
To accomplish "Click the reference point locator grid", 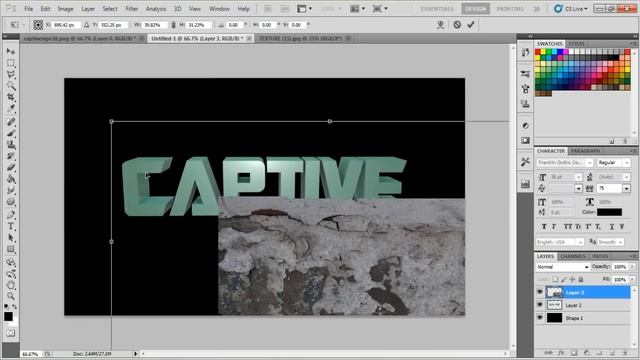I will 38,25.
